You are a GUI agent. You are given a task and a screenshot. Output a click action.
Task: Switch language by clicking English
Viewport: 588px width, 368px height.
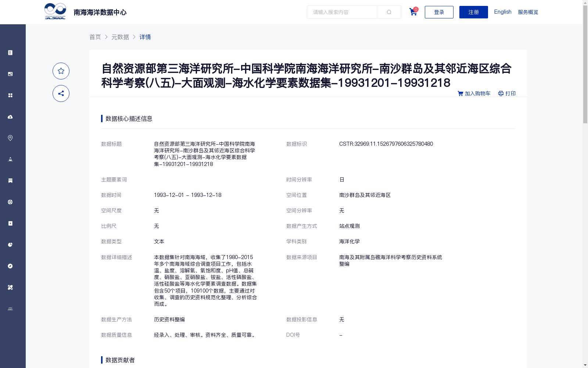(x=502, y=11)
